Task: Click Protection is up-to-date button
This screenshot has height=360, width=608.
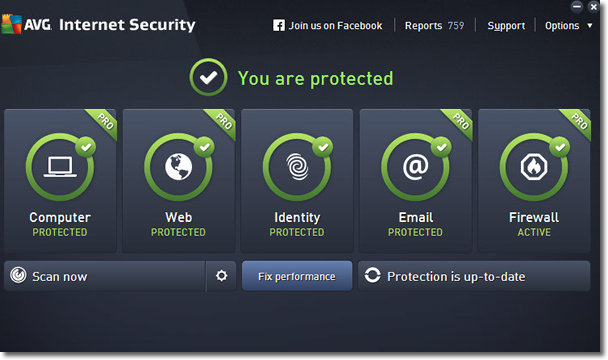Action: click(x=474, y=276)
